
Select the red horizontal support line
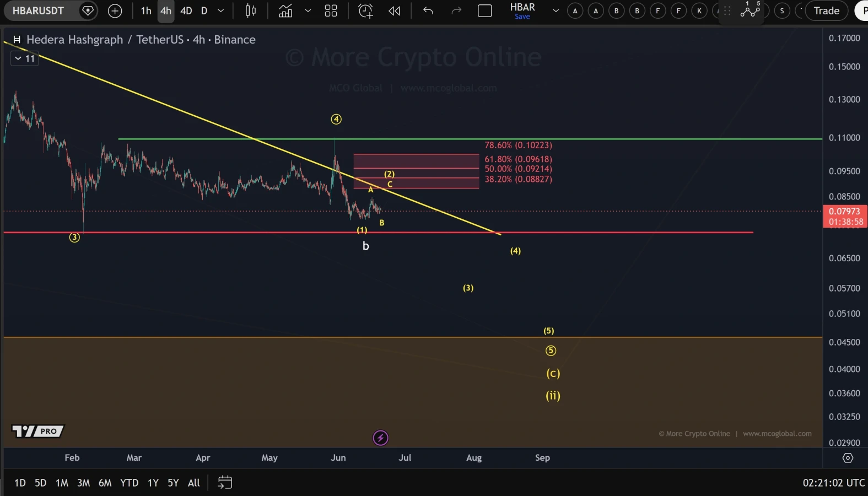point(378,233)
